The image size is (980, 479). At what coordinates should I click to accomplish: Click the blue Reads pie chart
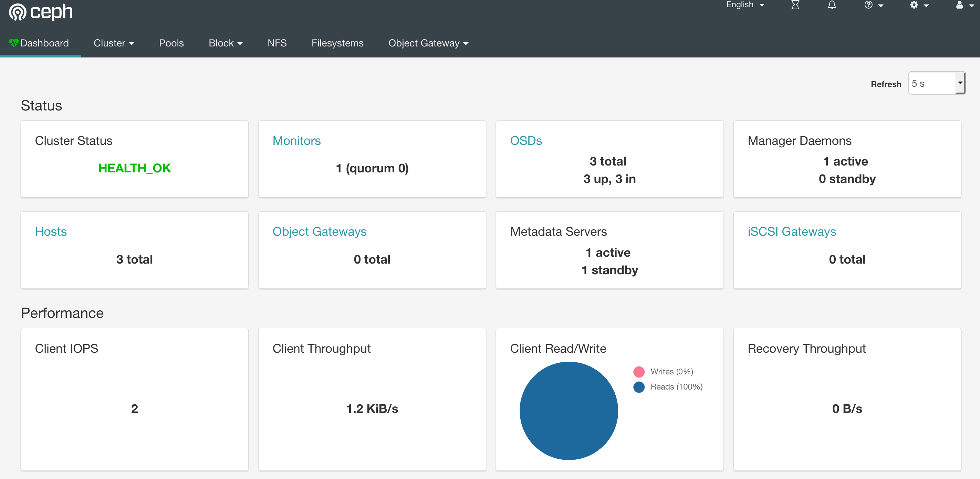click(x=569, y=411)
